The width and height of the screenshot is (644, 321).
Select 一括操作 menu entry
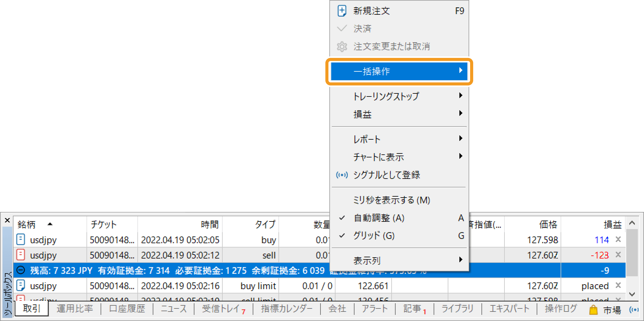click(399, 71)
